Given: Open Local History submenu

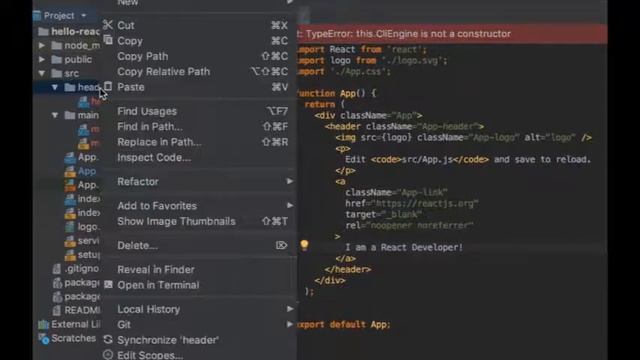Looking at the screenshot, I should pyautogui.click(x=198, y=309).
